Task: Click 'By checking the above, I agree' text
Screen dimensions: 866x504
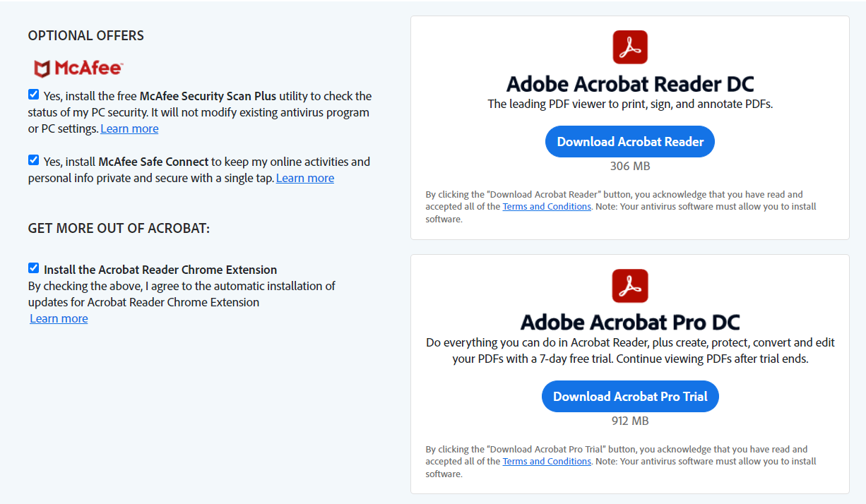Action: click(x=182, y=294)
